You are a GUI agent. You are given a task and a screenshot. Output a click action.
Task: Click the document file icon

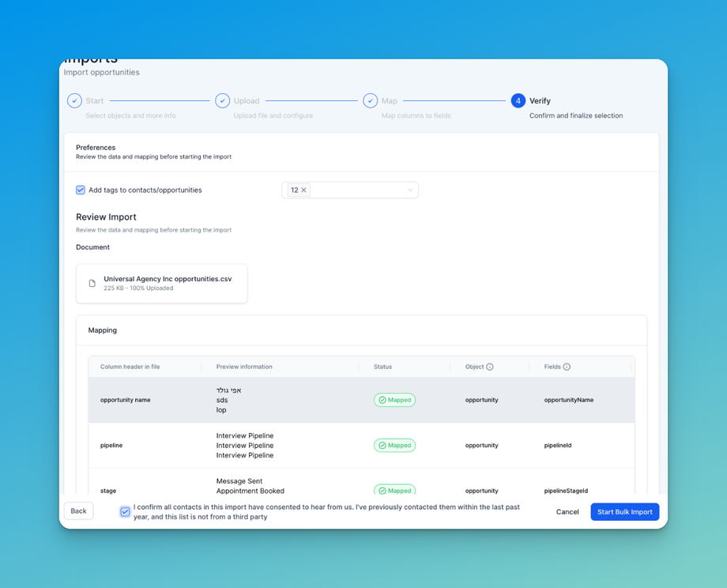click(92, 284)
